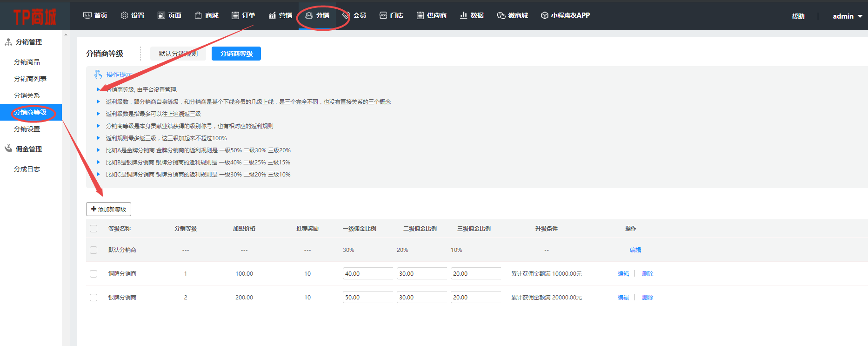The width and height of the screenshot is (868, 346).
Task: Click the 分销 user icon
Action: 309,15
